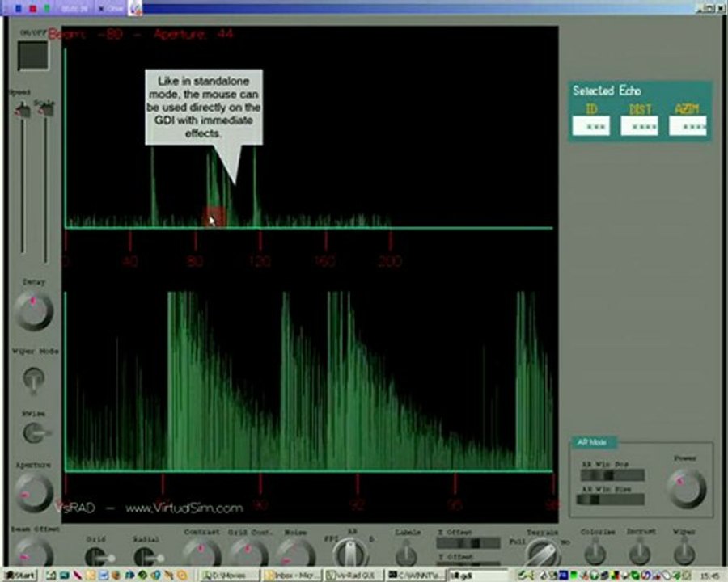This screenshot has height=582, width=728.
Task: Switch to D:\Movies taskbar window
Action: coord(230,576)
